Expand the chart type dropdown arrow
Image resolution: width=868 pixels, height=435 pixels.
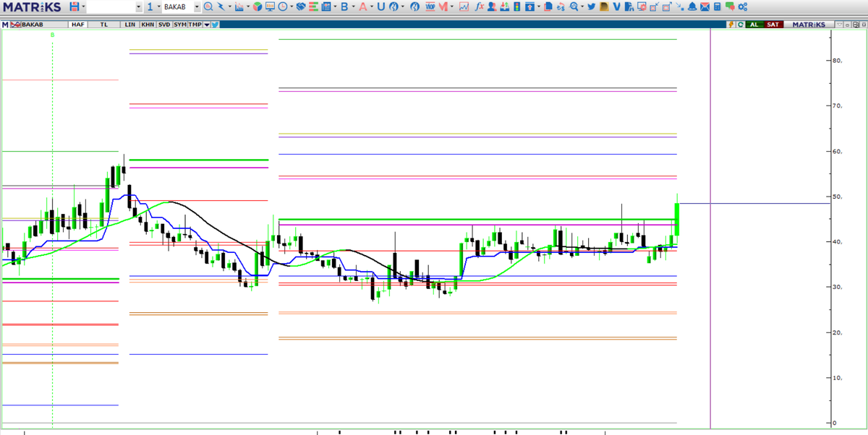(248, 7)
